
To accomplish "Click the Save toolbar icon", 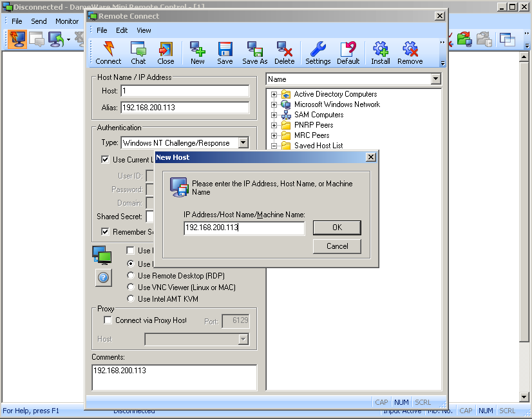I will 225,53.
